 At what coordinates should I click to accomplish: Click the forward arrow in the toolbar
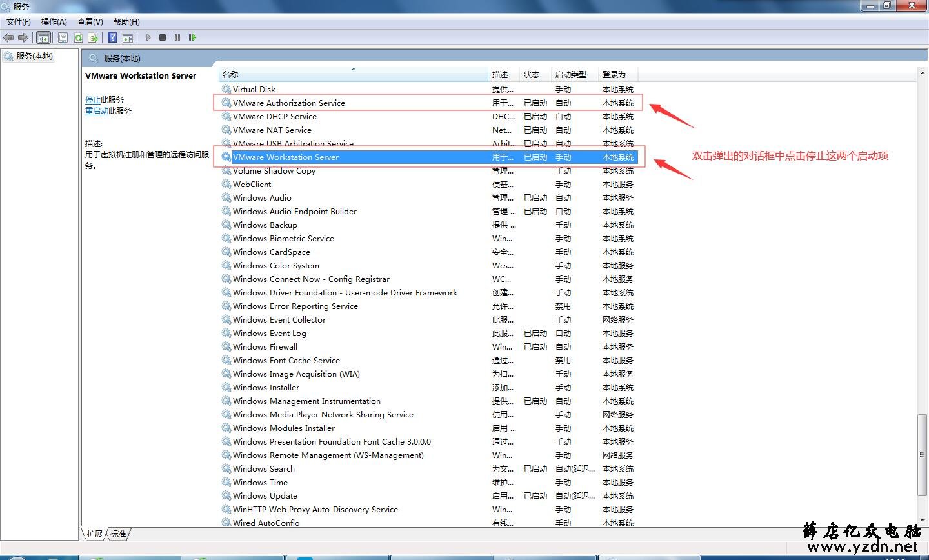(x=23, y=37)
